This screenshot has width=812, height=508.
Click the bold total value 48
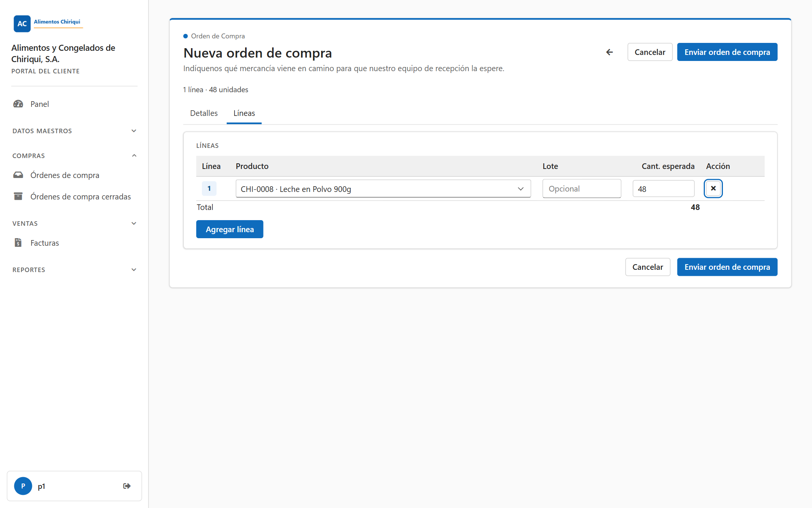click(x=695, y=207)
